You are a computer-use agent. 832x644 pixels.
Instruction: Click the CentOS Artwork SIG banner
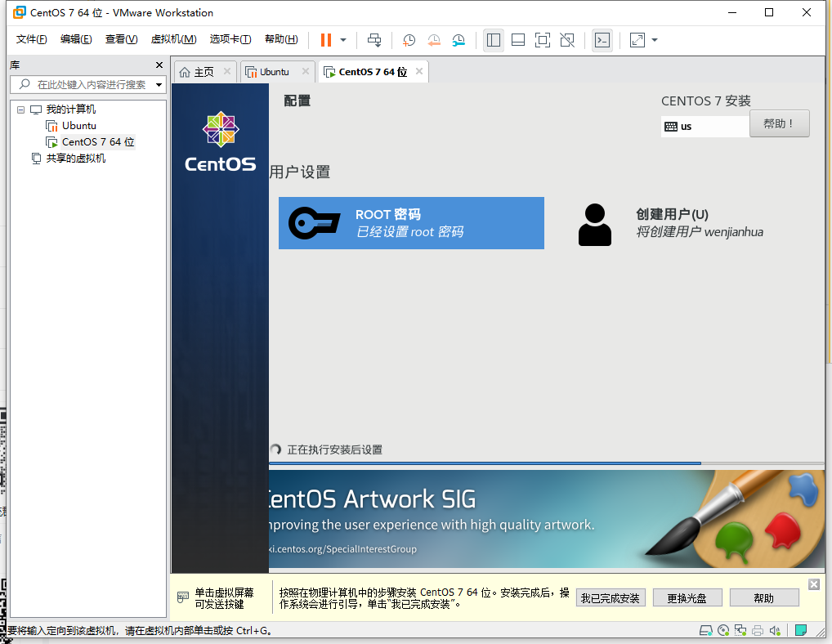(x=547, y=519)
